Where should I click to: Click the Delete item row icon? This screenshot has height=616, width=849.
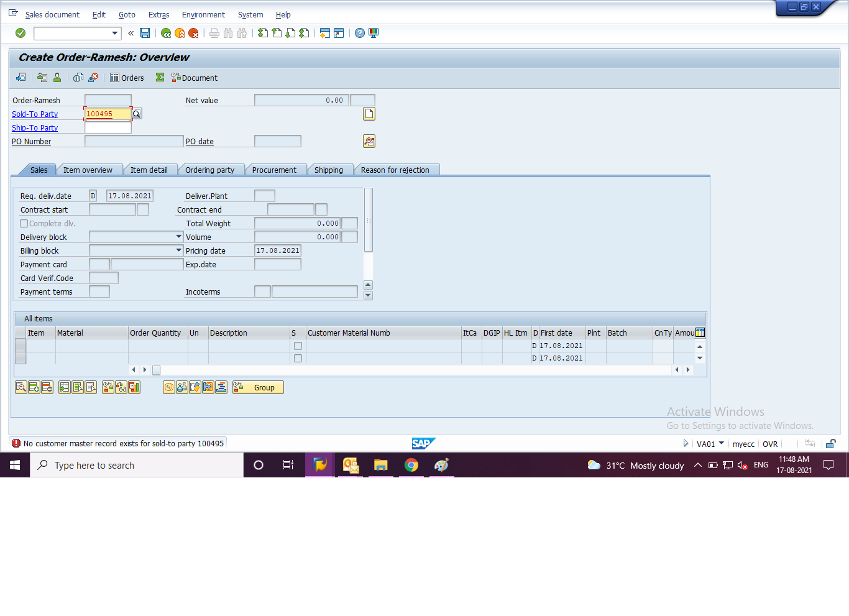point(47,387)
